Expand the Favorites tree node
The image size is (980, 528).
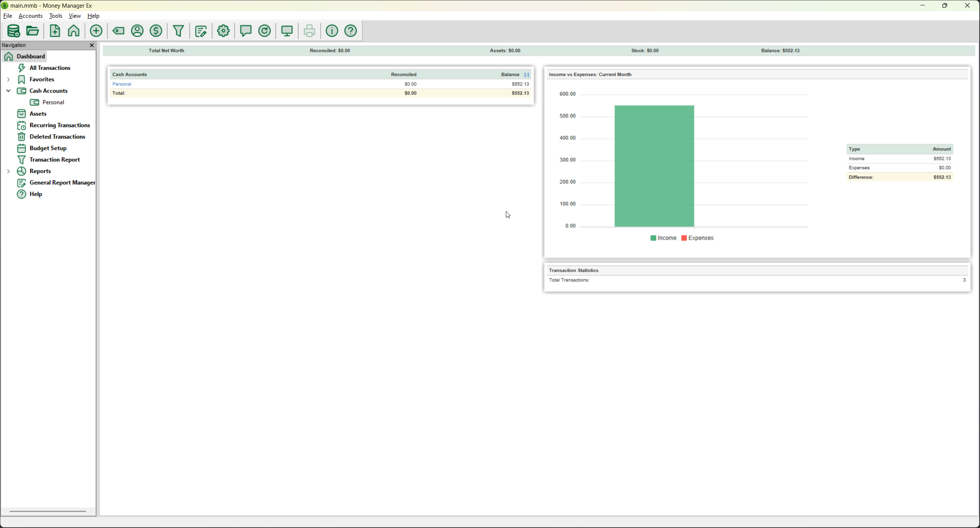pyautogui.click(x=8, y=80)
